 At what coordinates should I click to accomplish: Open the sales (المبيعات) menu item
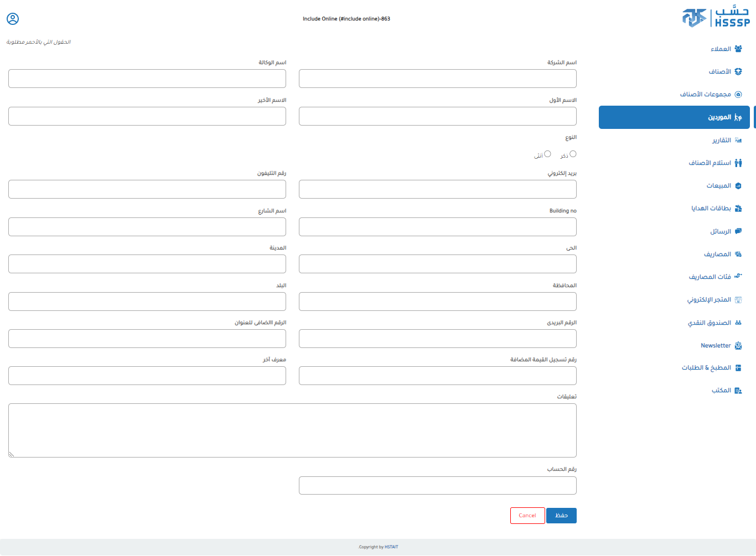pyautogui.click(x=718, y=186)
